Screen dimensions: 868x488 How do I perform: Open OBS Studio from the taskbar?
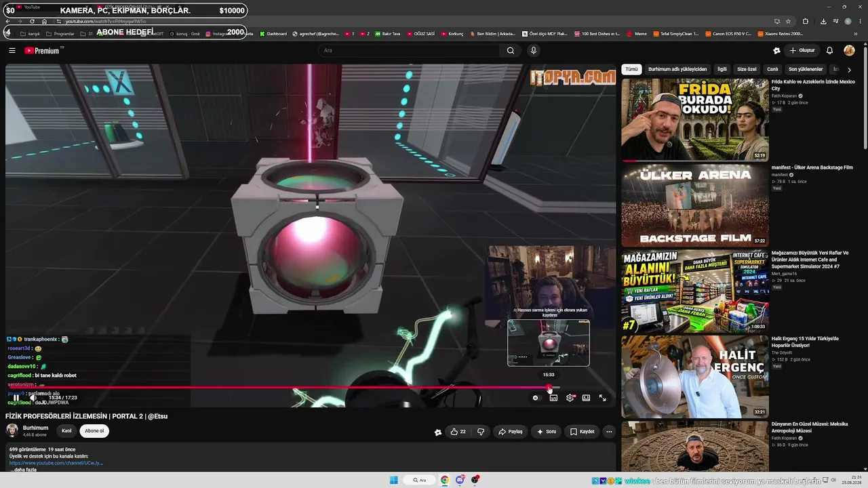pos(476,481)
